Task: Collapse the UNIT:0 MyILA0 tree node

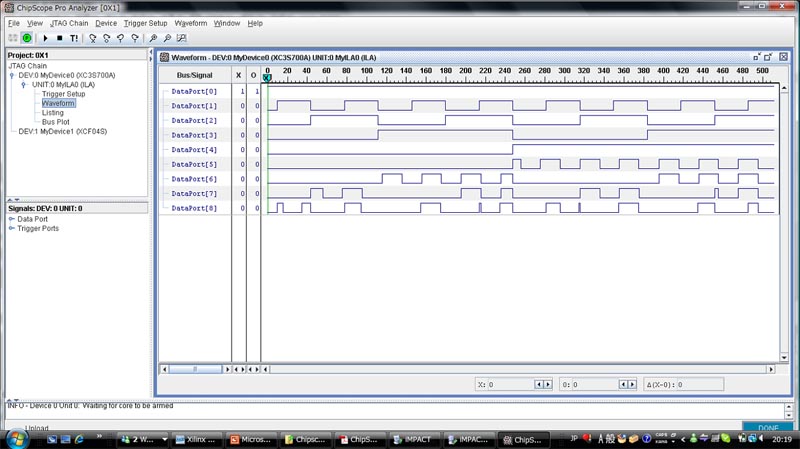Action: click(x=23, y=85)
